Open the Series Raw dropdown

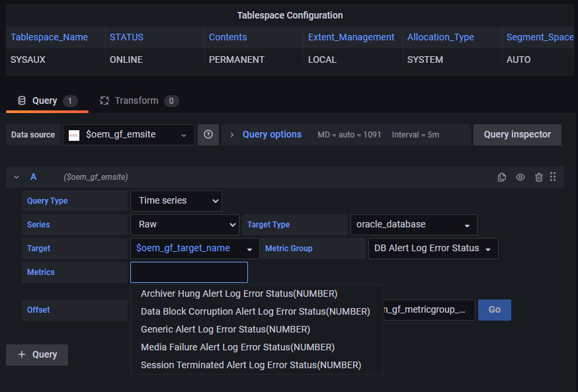click(x=185, y=225)
